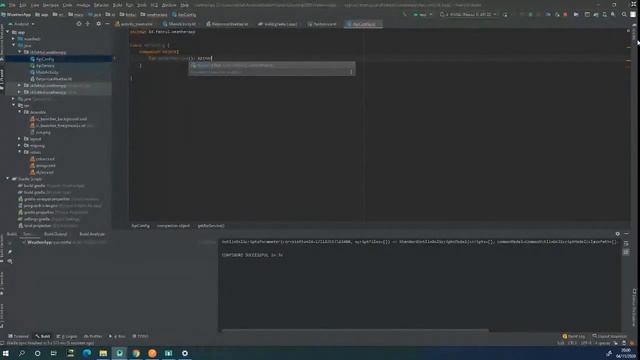Viewport: 640px width, 360px height.
Task: Switch to activity_main.xml editor tab
Action: coord(136,24)
